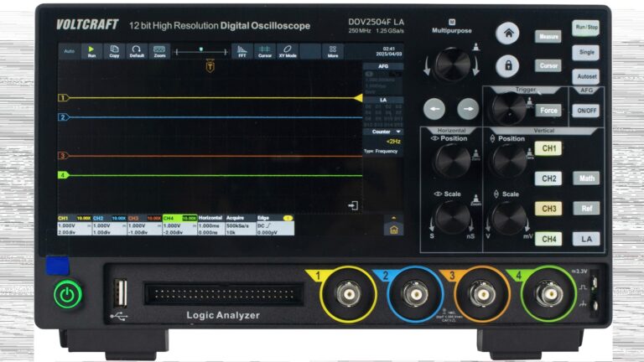Toggle the physical CH2 channel button
Screen dimensions: 644x362
(x=548, y=178)
